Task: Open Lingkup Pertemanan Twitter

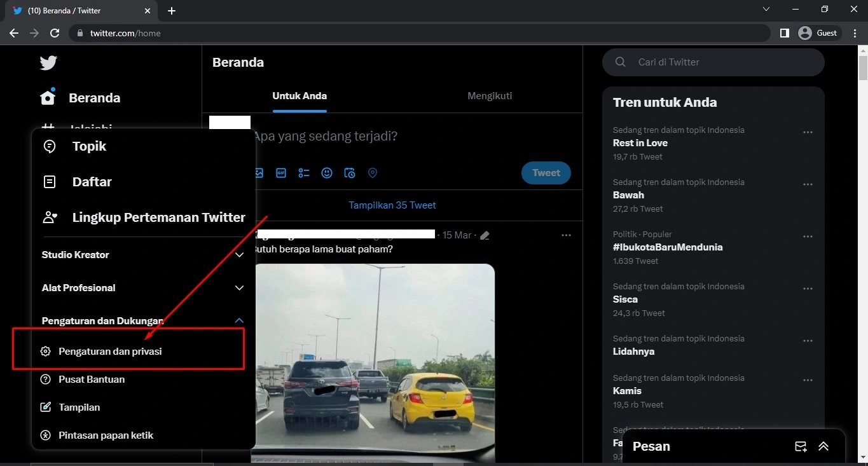Action: pyautogui.click(x=144, y=217)
